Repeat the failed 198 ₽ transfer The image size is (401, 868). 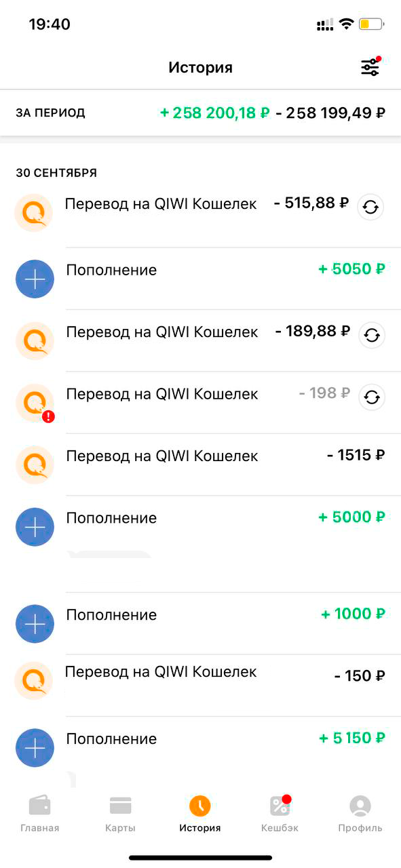[x=372, y=397]
